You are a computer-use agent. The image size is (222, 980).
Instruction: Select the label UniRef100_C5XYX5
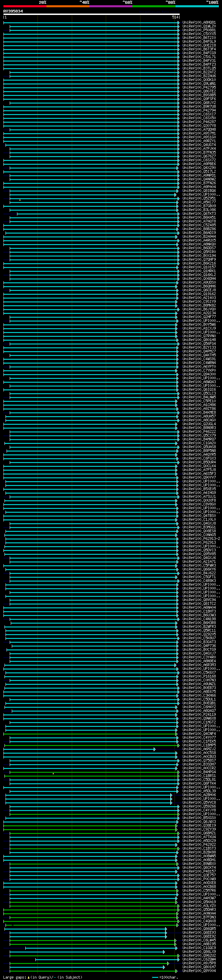(x=199, y=34)
